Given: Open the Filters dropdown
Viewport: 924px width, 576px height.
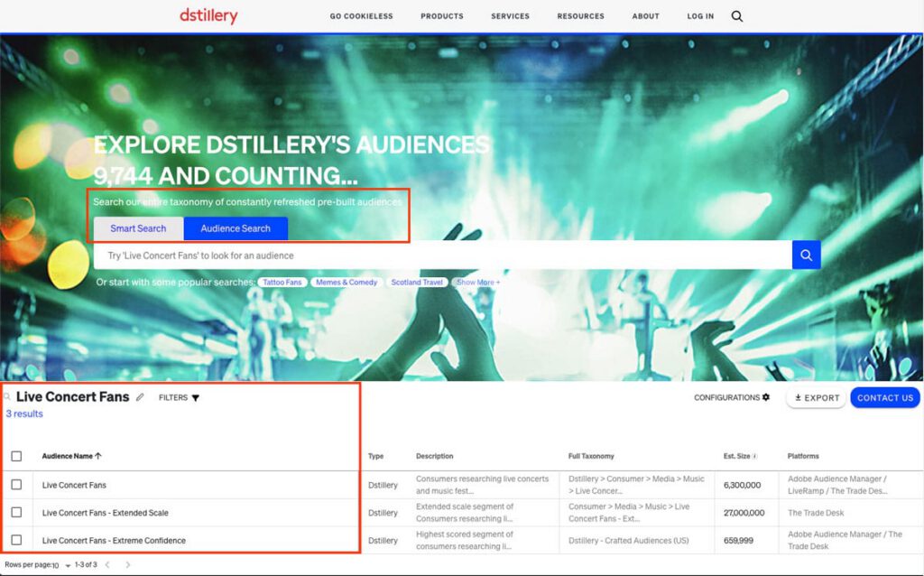Looking at the screenshot, I should click(x=179, y=397).
